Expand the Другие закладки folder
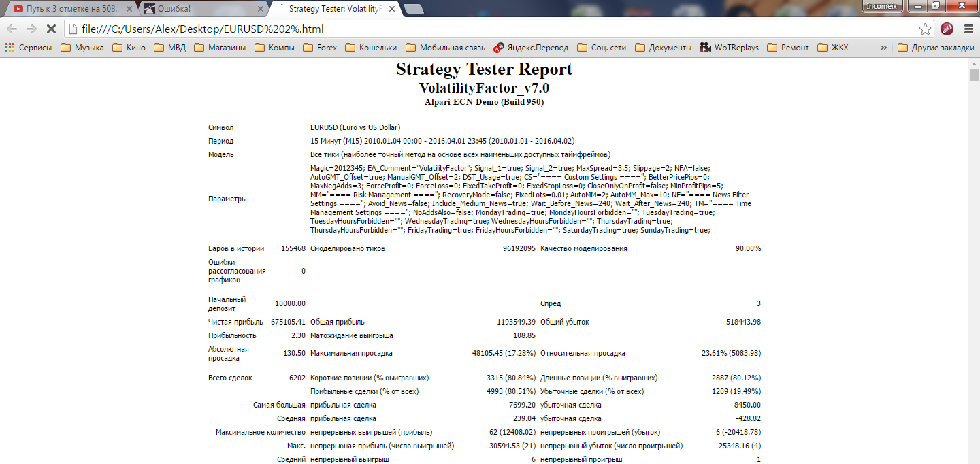 [934, 48]
